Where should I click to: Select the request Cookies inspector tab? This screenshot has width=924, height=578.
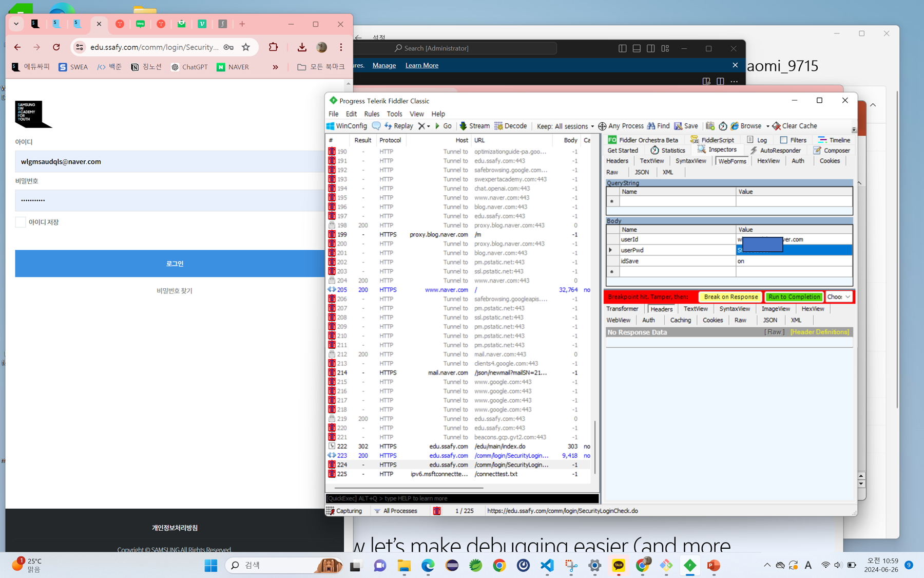point(830,161)
